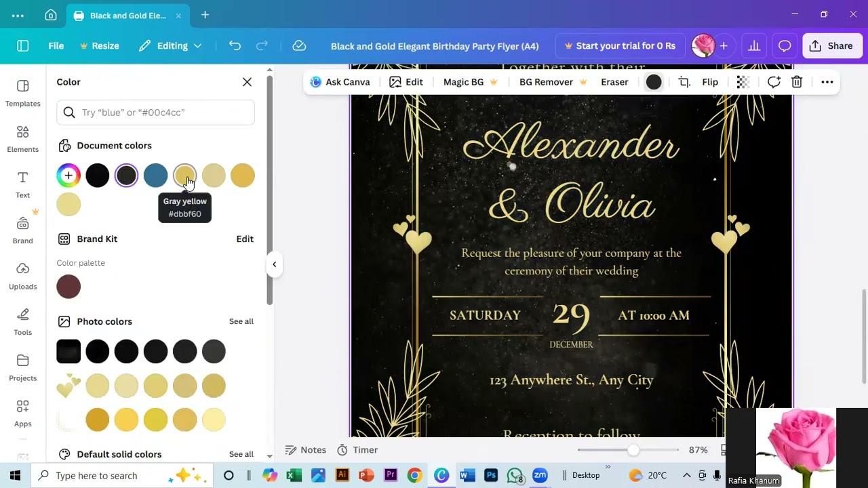This screenshot has height=488, width=868.
Task: Open the Timer at bottom bar
Action: click(357, 450)
